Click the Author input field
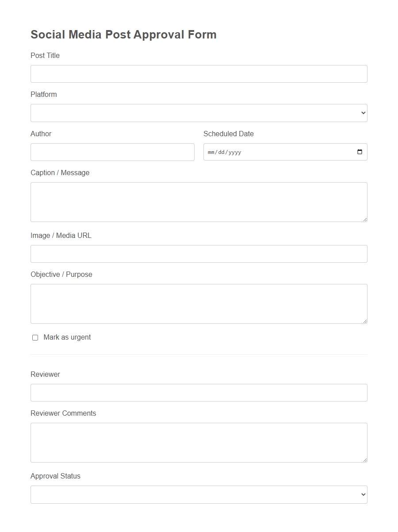This screenshot has width=398, height=532. pos(112,152)
